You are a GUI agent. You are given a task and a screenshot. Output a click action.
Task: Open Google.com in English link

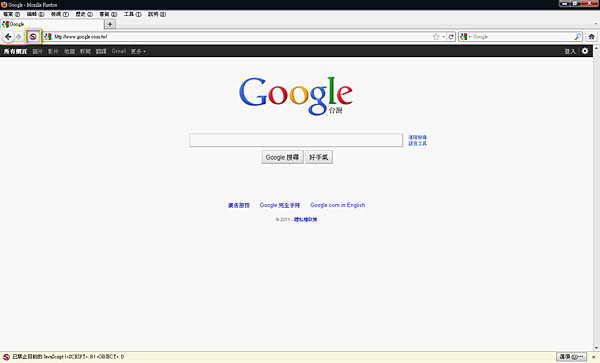point(338,205)
